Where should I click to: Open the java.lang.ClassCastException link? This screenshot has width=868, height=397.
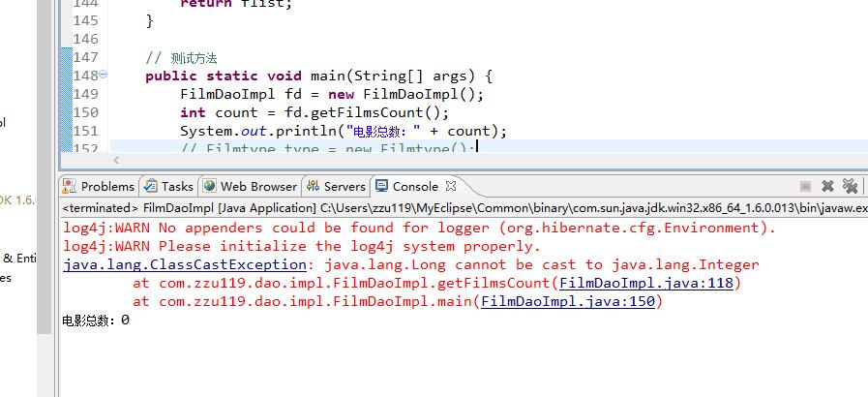tap(185, 264)
